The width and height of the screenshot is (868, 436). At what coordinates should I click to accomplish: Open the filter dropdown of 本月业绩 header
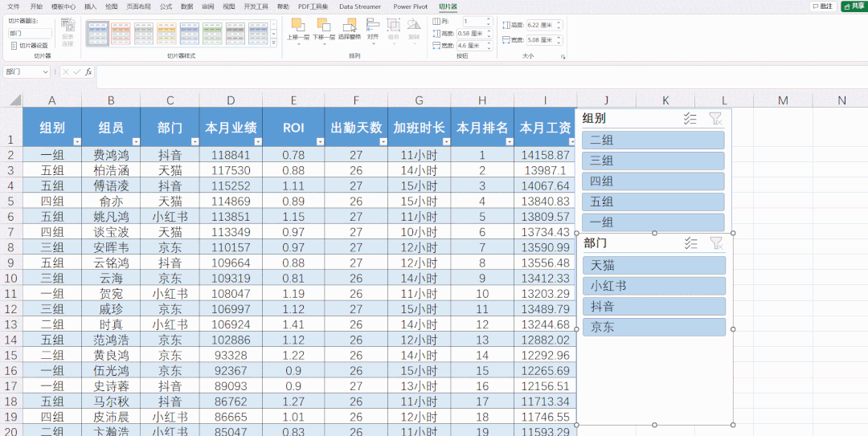click(257, 142)
